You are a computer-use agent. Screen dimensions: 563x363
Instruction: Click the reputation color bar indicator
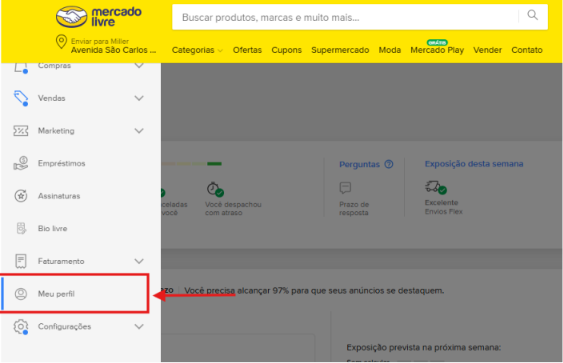(x=191, y=164)
